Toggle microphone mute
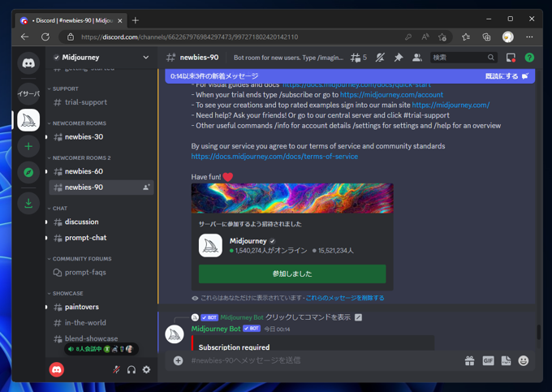Viewport: 552px width, 392px height. click(117, 369)
